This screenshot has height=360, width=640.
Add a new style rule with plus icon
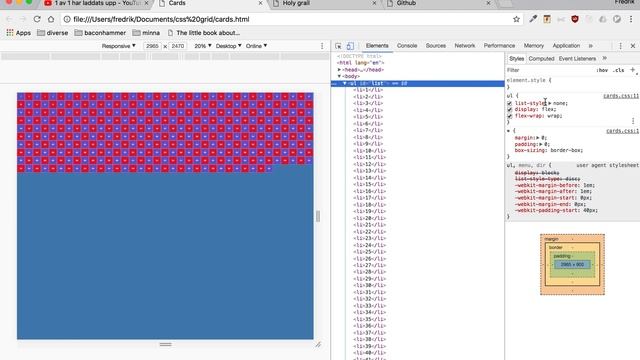tap(633, 70)
